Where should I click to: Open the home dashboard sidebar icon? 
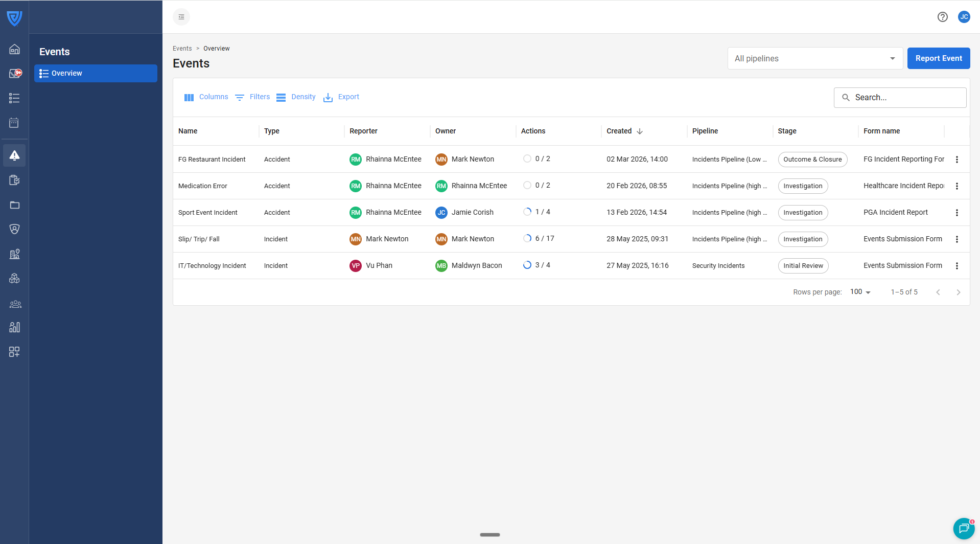click(14, 49)
